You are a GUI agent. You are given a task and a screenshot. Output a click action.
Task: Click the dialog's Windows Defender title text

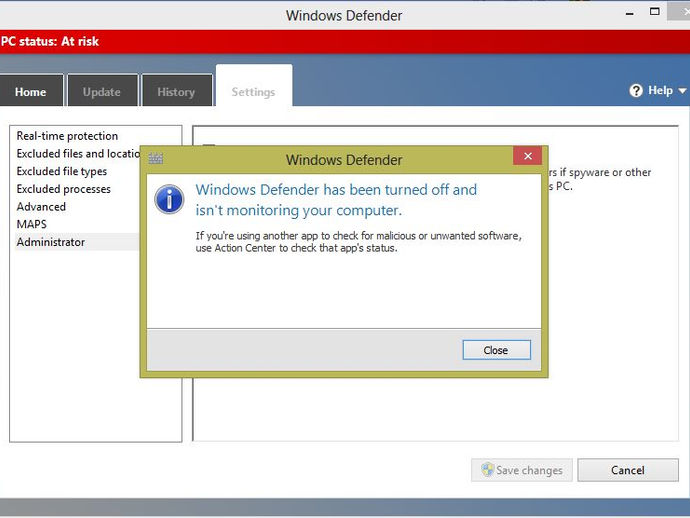(344, 160)
